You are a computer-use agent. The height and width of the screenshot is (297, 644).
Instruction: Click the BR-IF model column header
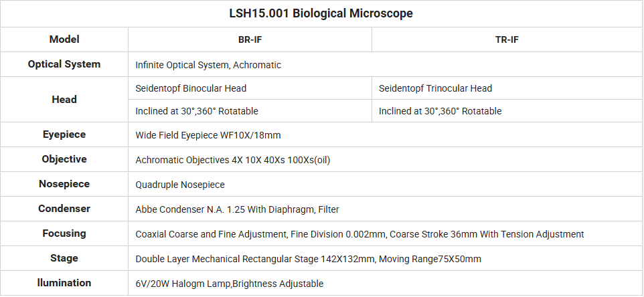tap(250, 39)
